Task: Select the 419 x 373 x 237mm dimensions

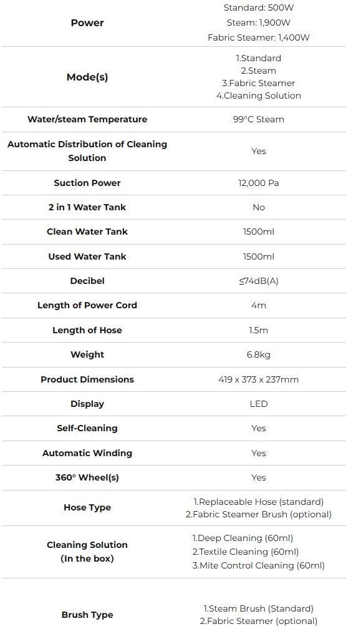Action: click(x=259, y=379)
